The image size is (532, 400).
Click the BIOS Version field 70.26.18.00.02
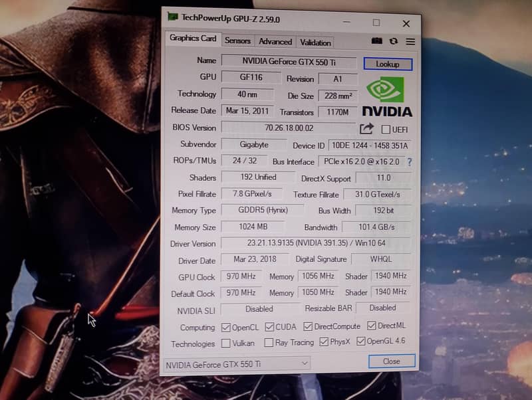coord(289,128)
